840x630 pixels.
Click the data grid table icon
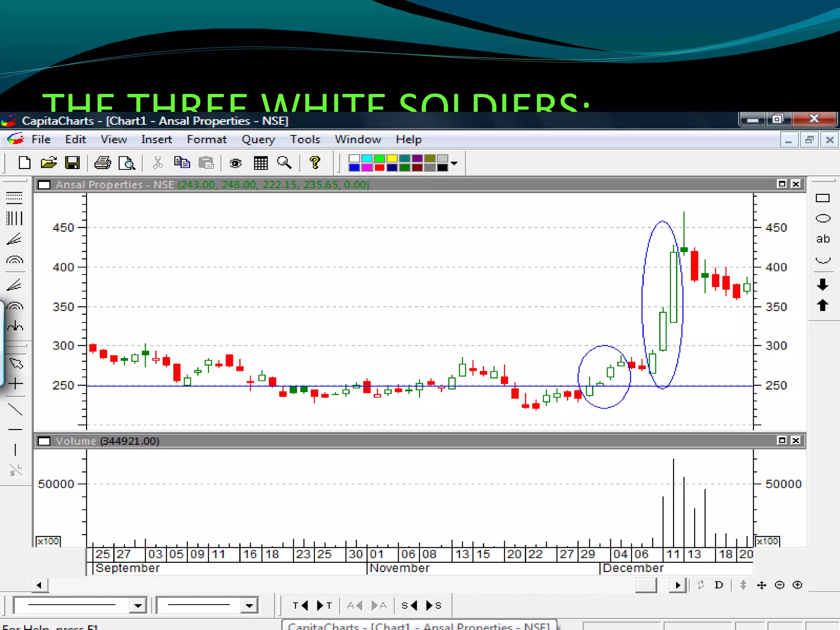260,163
